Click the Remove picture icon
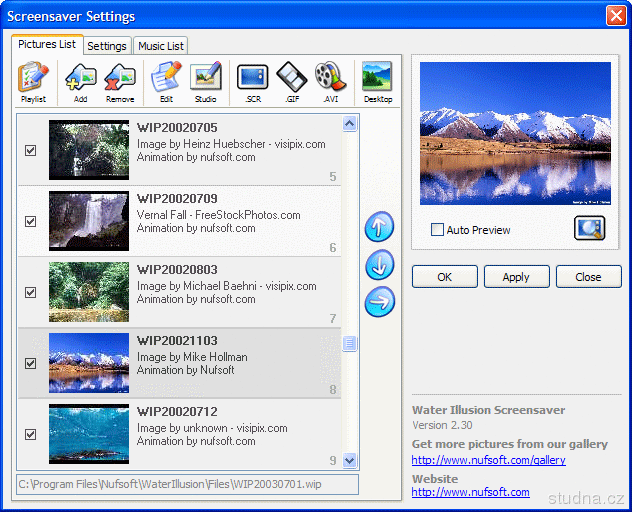The height and width of the screenshot is (512, 632). pyautogui.click(x=120, y=82)
